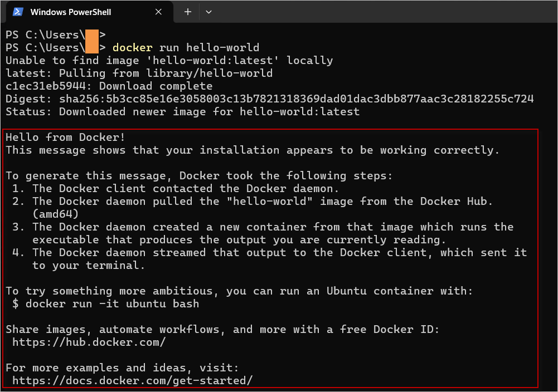Viewport: 558px width, 392px height.
Task: Close the Windows PowerShell tab
Action: [x=160, y=12]
